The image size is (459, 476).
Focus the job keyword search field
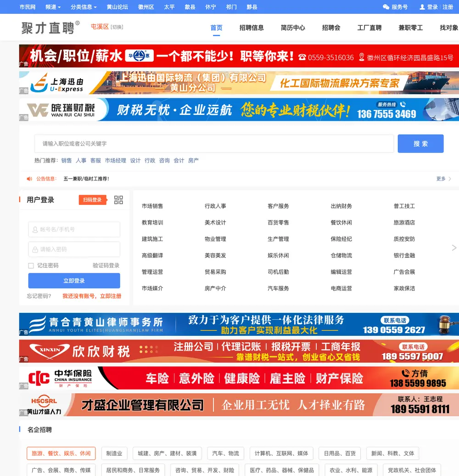(214, 144)
